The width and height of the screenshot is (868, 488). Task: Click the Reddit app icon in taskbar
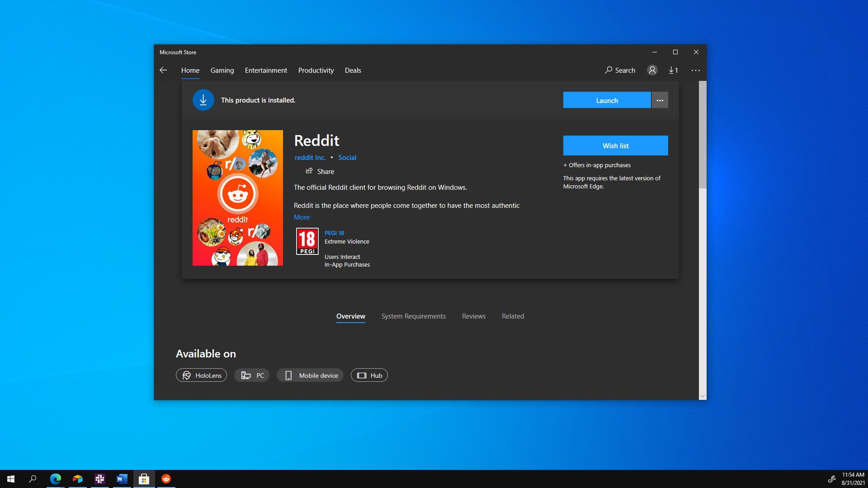[166, 479]
